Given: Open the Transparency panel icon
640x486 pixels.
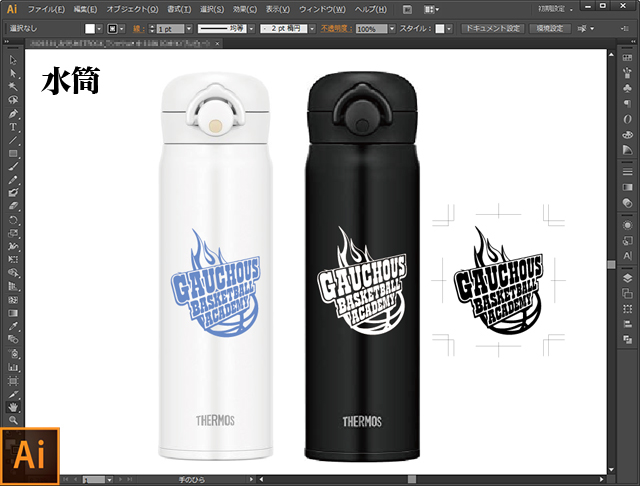Looking at the screenshot, I should [x=627, y=202].
